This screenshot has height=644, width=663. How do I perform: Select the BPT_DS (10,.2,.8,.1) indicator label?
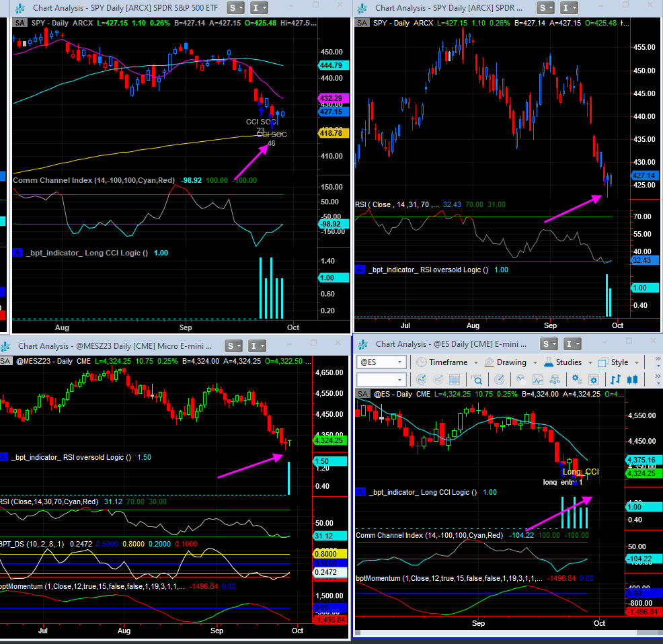click(x=32, y=545)
